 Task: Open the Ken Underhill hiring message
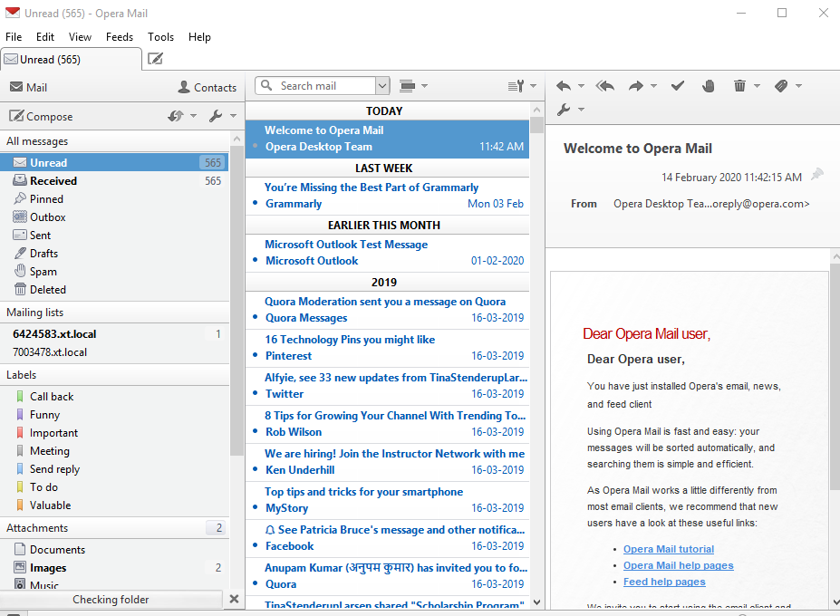click(387, 462)
